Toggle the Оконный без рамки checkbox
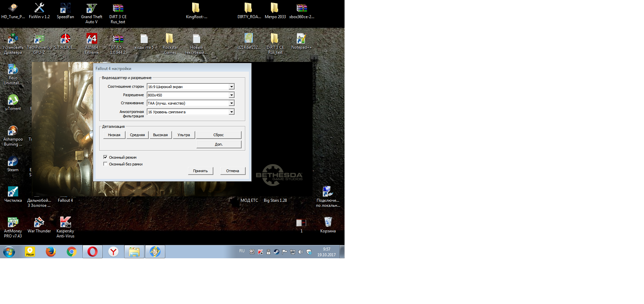Screen dimensions: 644x304 click(x=105, y=164)
